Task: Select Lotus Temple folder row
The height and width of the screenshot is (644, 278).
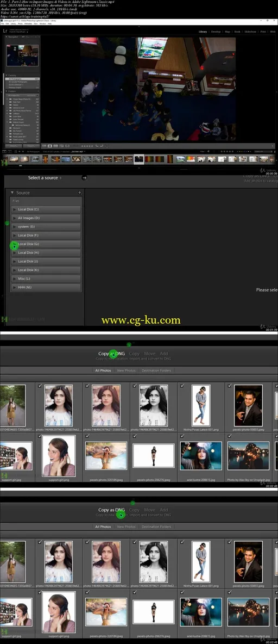Action: coord(23,119)
